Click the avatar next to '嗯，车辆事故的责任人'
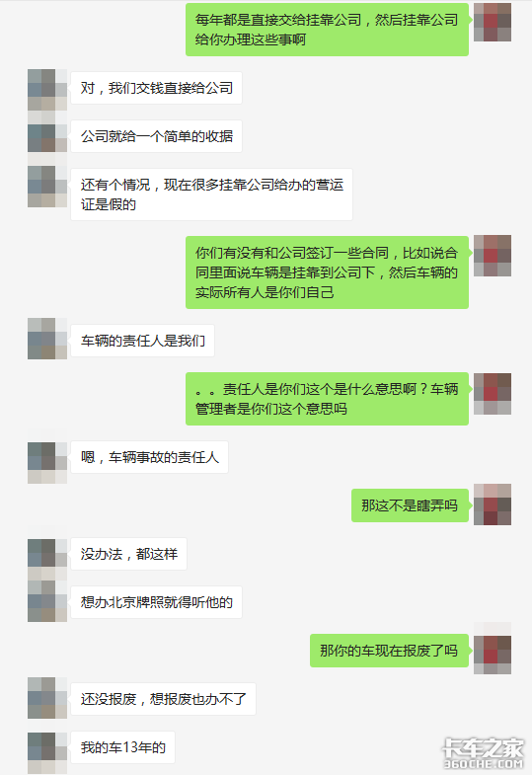The width and height of the screenshot is (532, 775). (47, 463)
